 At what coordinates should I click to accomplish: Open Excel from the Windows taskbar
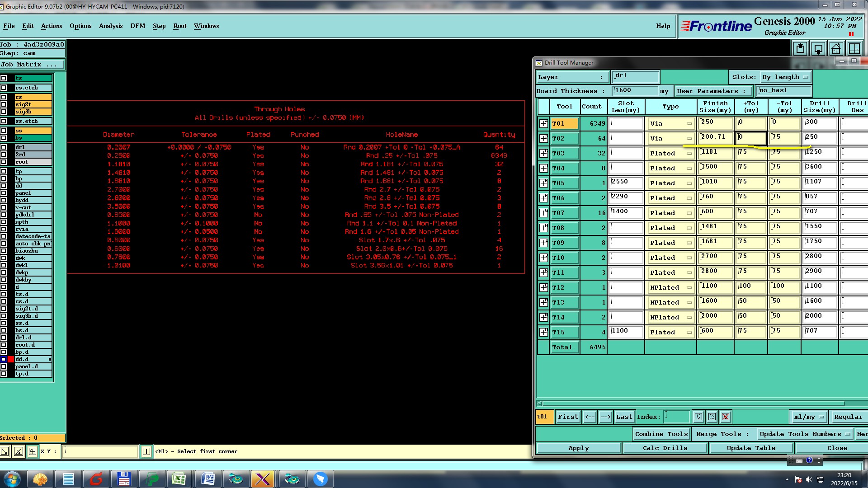pos(179,479)
